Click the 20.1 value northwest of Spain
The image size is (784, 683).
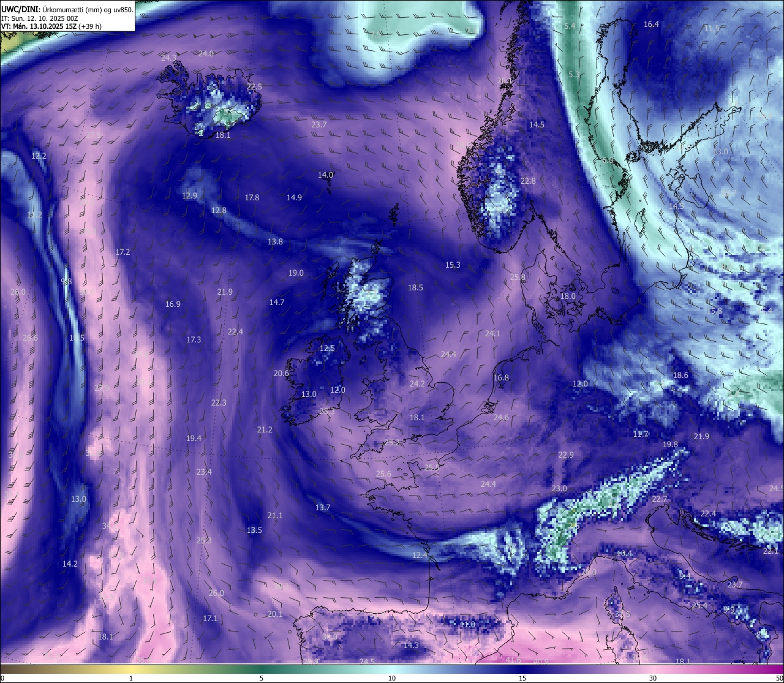click(275, 614)
